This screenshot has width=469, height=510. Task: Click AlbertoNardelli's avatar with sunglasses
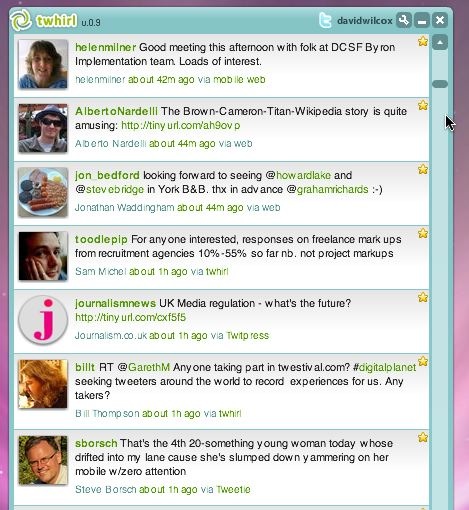43,128
